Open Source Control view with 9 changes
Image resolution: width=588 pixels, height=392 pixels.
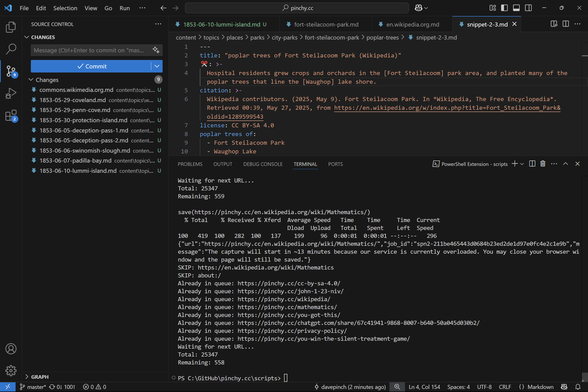tap(11, 71)
